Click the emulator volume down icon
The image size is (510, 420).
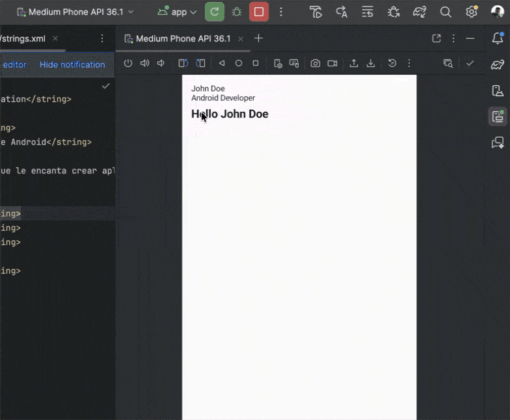161,64
